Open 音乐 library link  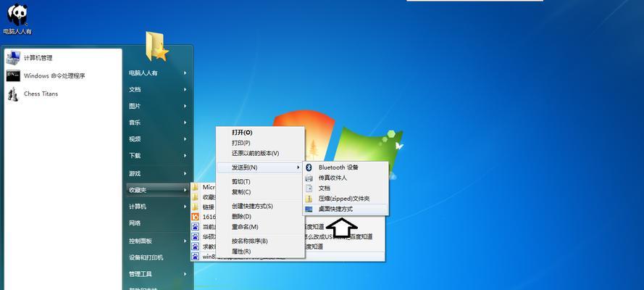pyautogui.click(x=135, y=123)
